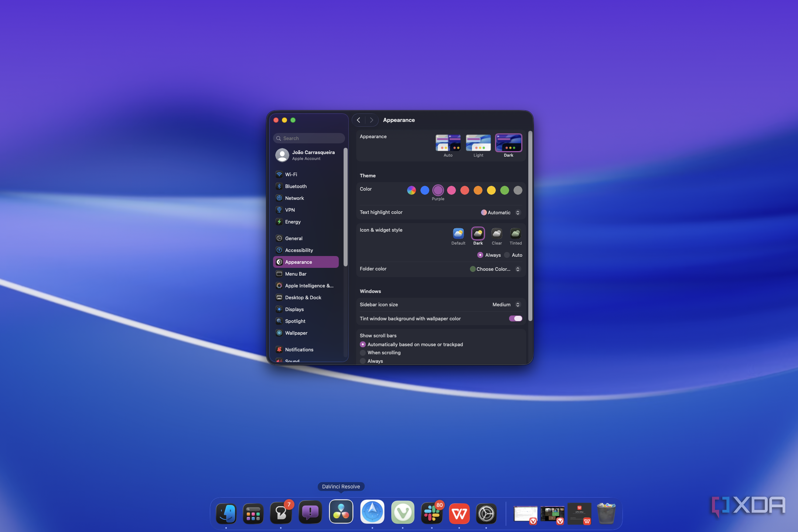Launch DaVinci Resolve from the Dock

(x=341, y=512)
